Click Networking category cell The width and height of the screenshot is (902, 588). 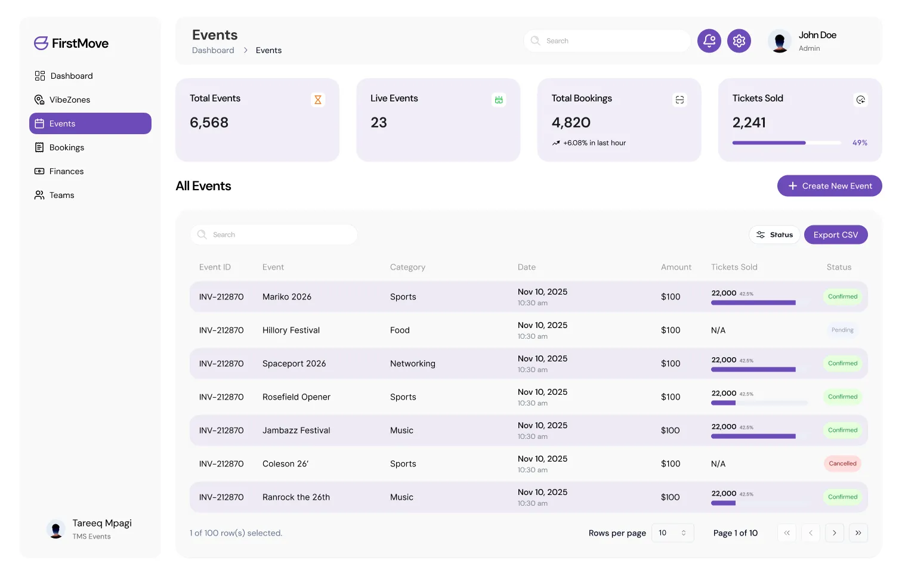point(413,363)
